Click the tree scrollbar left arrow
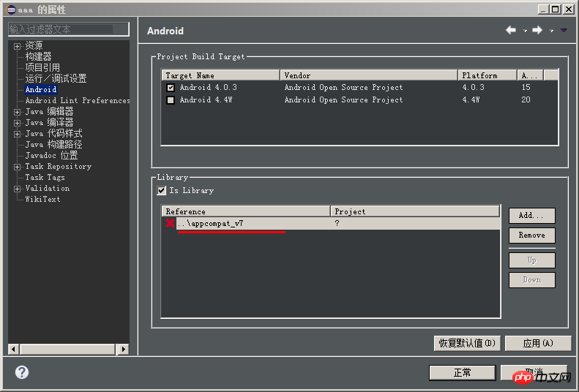 click(x=14, y=349)
